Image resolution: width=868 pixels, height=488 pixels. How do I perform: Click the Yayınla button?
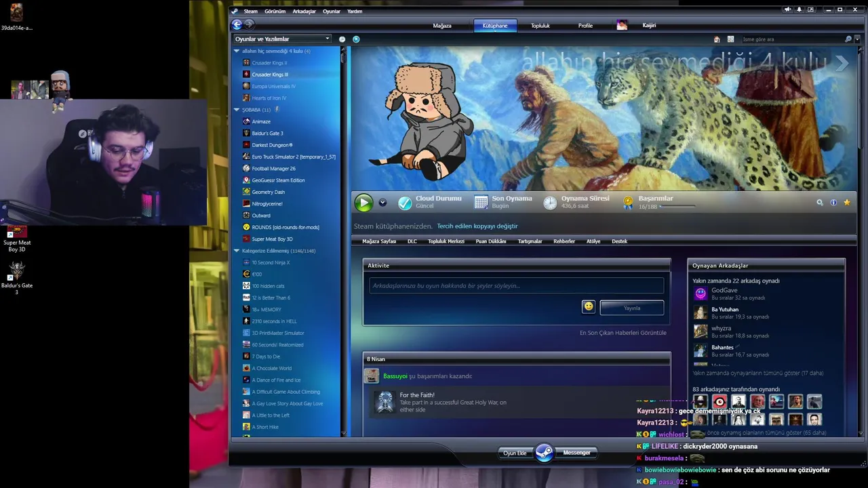coord(631,308)
